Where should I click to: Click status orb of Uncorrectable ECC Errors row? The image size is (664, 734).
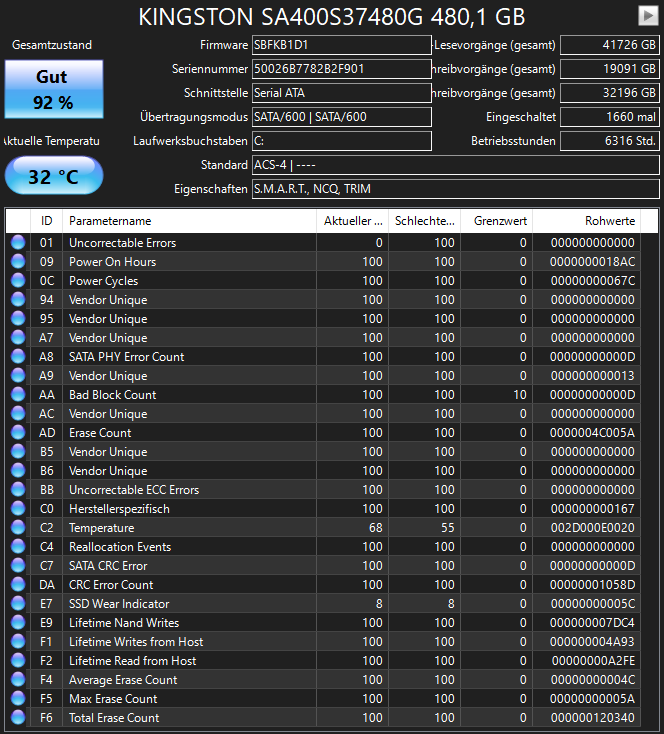18,489
